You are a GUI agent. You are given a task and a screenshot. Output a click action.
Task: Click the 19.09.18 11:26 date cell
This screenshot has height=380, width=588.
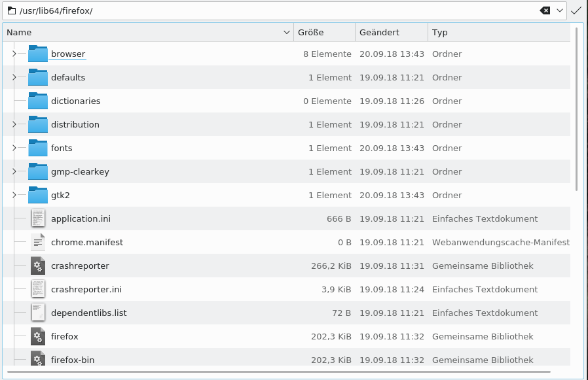[392, 101]
